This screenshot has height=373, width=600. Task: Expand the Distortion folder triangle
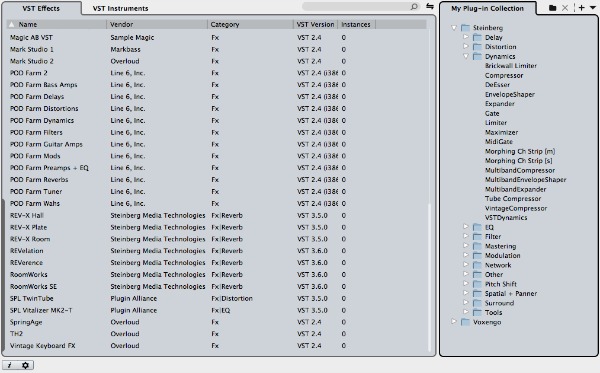coord(466,46)
